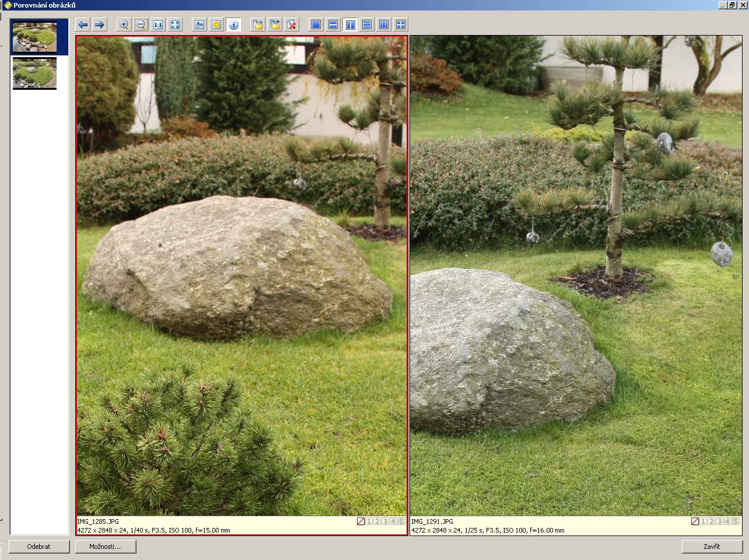Viewport: 749px width, 560px height.
Task: Toggle the histogram display
Action: pos(199,24)
